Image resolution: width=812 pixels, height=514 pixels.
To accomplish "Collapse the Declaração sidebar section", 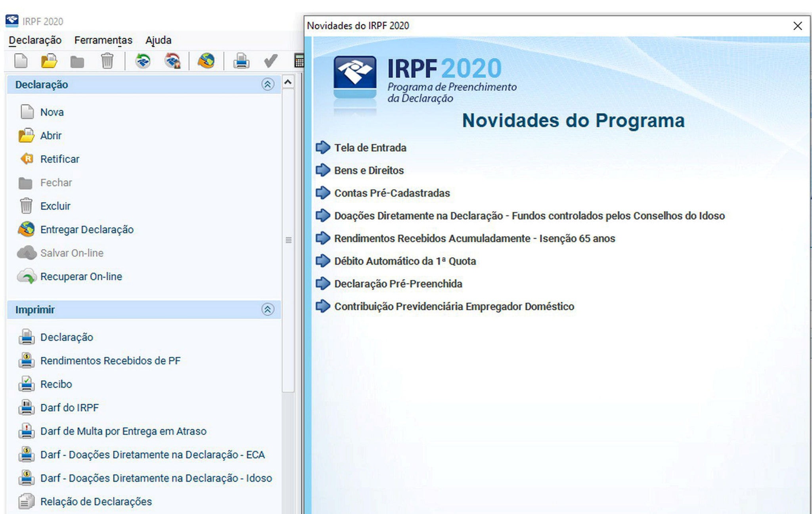I will click(268, 84).
